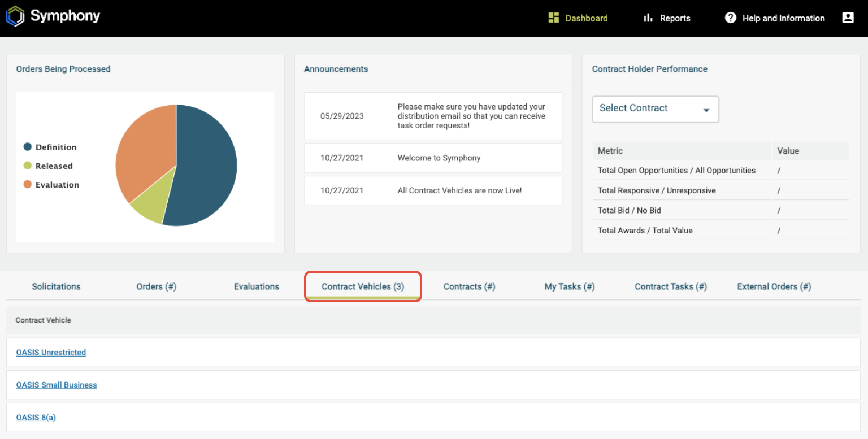Click the Announcements panel title
Screen dimensions: 868x439
click(336, 69)
